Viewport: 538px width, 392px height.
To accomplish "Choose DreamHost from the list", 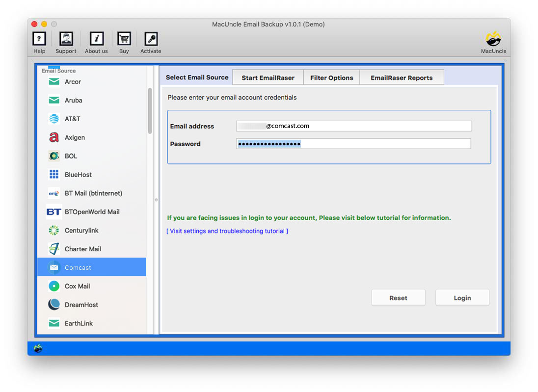I will [x=81, y=305].
